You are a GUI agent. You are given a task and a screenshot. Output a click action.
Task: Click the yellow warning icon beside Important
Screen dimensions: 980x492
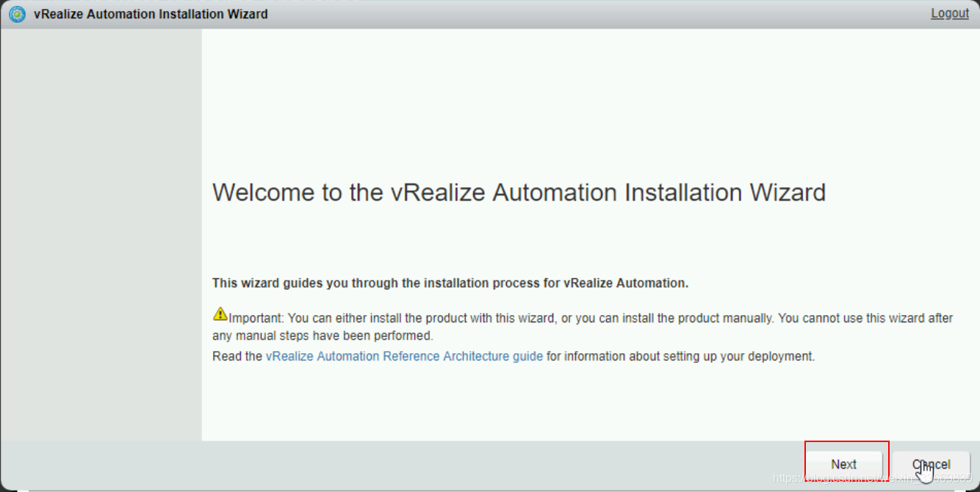point(220,314)
